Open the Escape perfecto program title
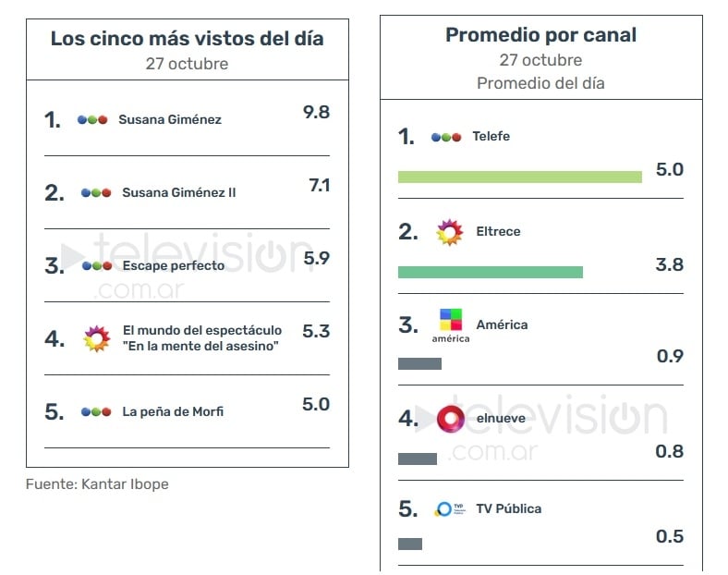Screen dimensions: 728x575 174,265
